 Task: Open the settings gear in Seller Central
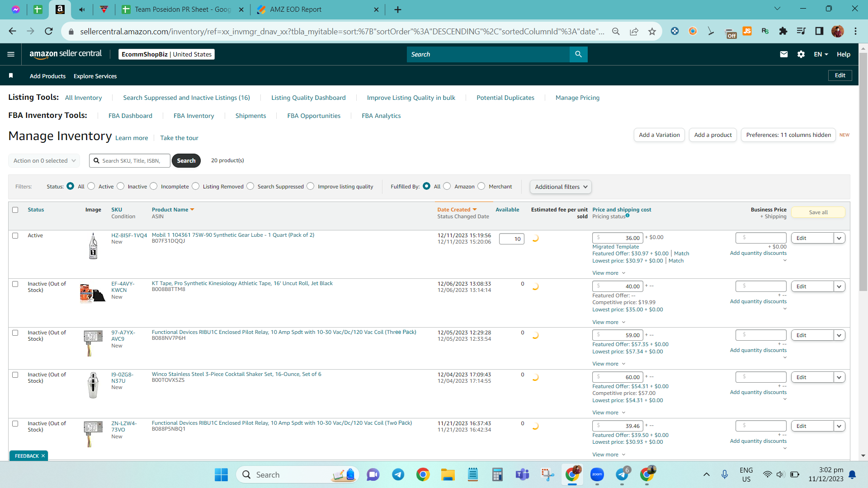pyautogui.click(x=801, y=54)
